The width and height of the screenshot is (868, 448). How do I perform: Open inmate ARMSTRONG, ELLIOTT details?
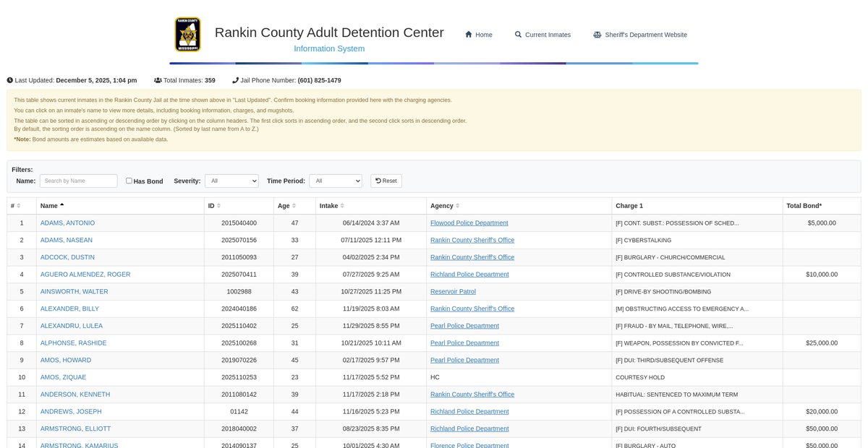(x=76, y=429)
